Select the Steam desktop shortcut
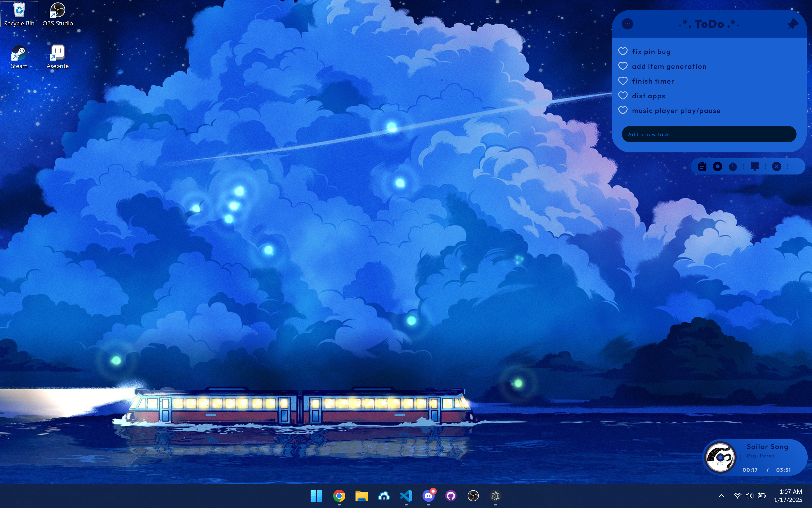The image size is (812, 508). coord(19,57)
